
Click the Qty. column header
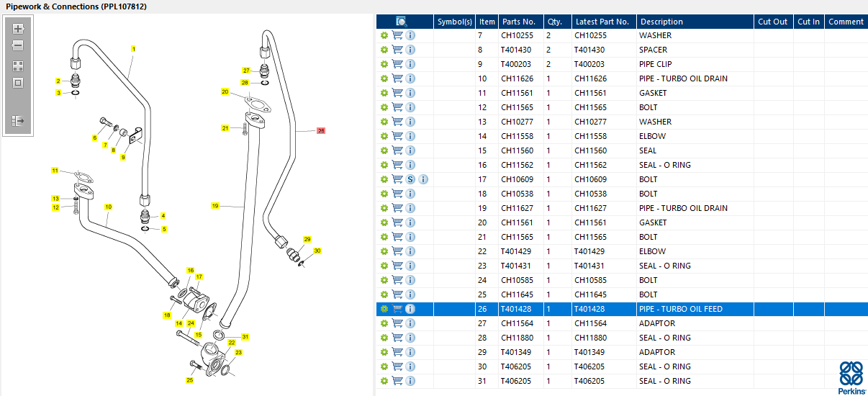(x=558, y=22)
